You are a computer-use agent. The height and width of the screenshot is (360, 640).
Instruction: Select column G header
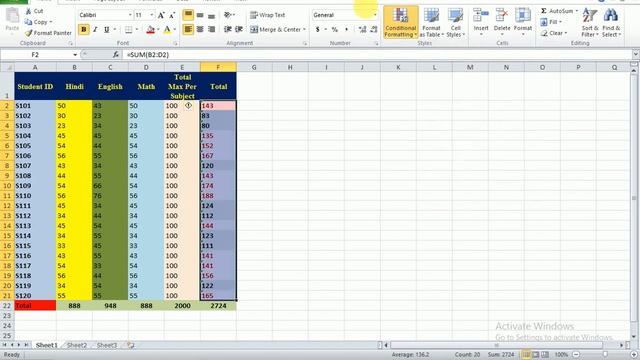(x=254, y=67)
